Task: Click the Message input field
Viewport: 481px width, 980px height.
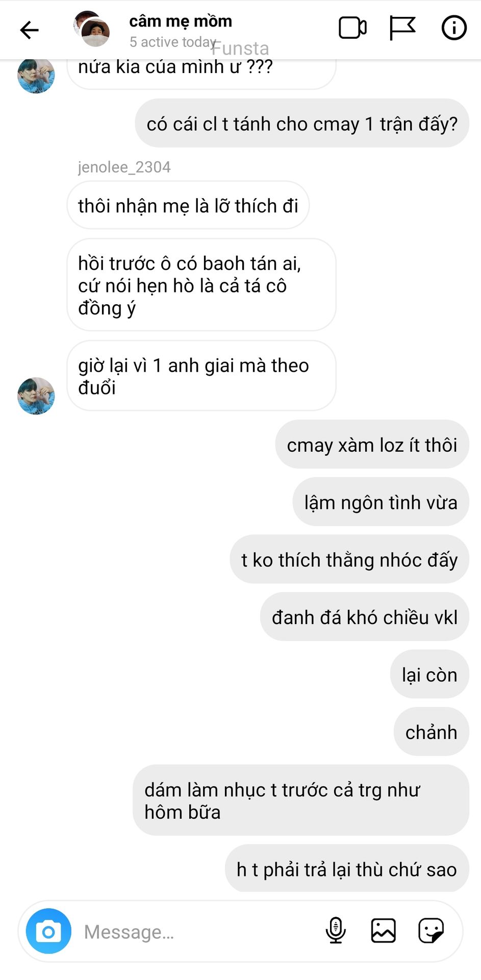Action: click(x=199, y=932)
